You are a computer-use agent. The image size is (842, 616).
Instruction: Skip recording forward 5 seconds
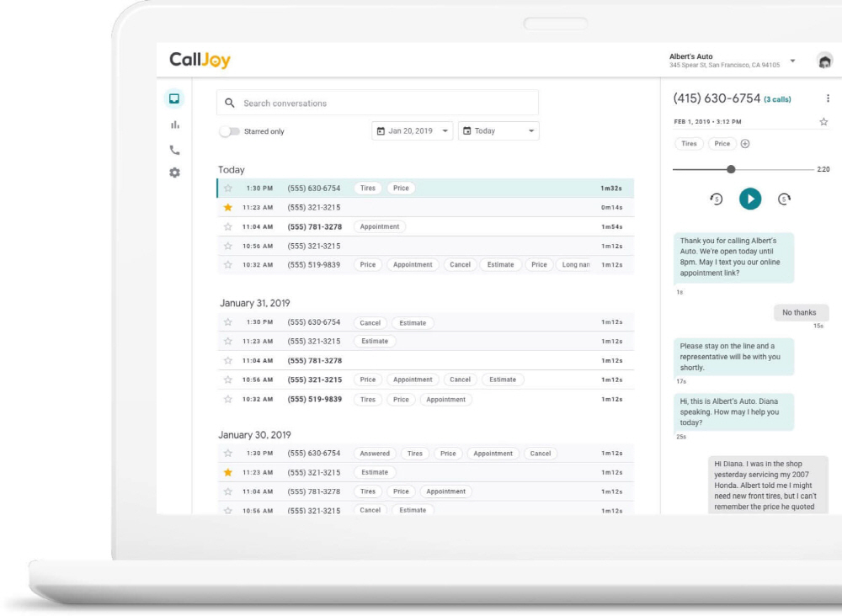pyautogui.click(x=783, y=199)
